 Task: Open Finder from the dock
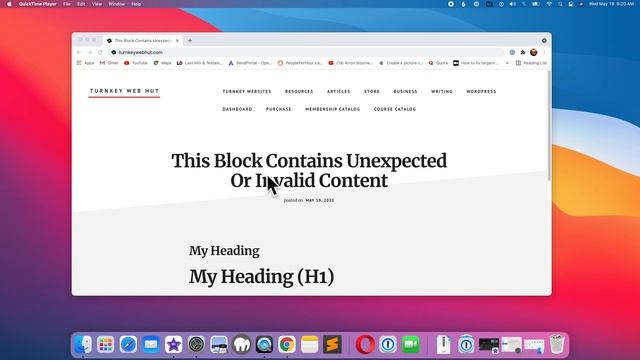coord(83,345)
